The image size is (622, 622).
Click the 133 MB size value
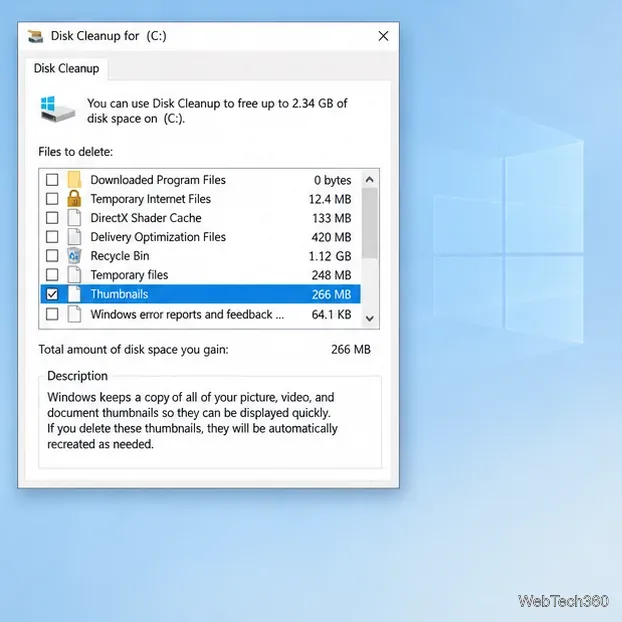pos(332,218)
